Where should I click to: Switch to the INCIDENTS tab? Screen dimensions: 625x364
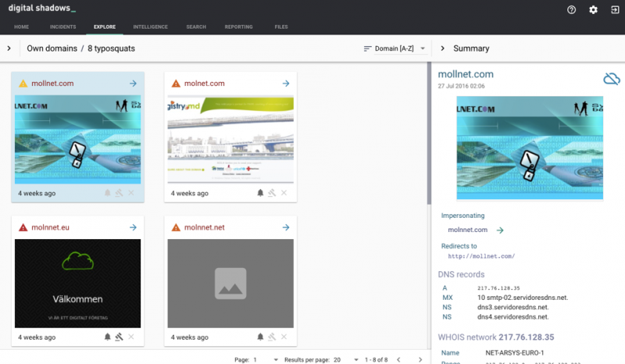pyautogui.click(x=63, y=27)
